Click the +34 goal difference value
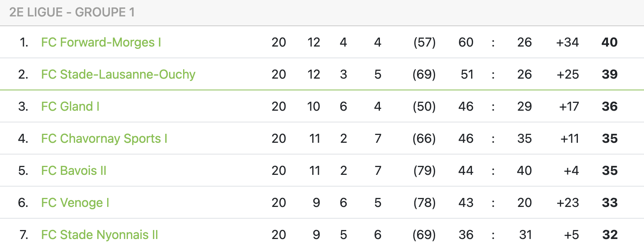Viewport: 644px width, 248px height. coord(567,42)
